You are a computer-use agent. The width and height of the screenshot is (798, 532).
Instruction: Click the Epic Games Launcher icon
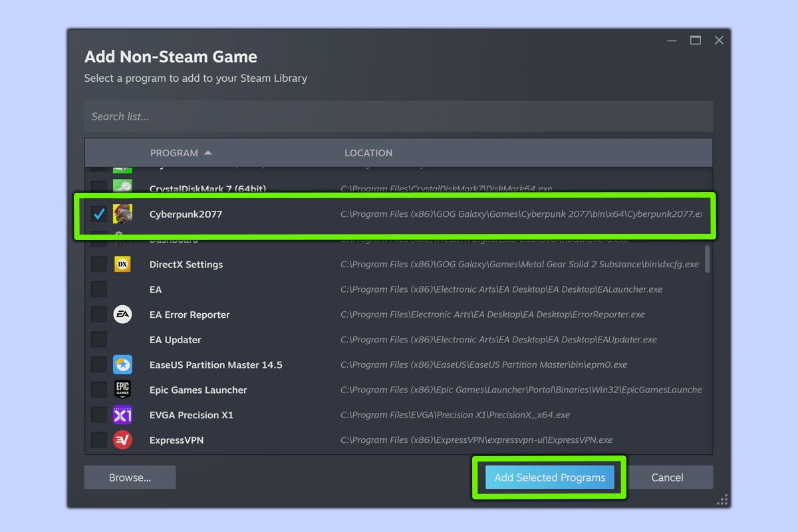tap(124, 390)
